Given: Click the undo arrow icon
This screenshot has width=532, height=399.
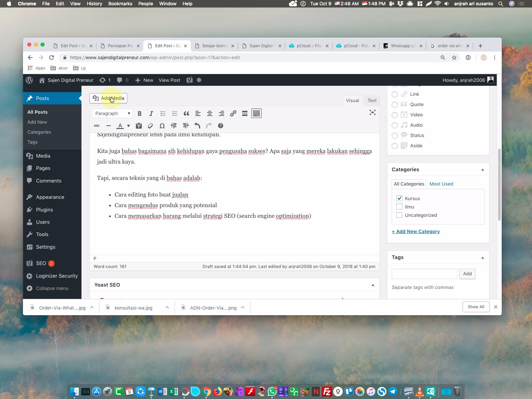Looking at the screenshot, I should [x=197, y=126].
